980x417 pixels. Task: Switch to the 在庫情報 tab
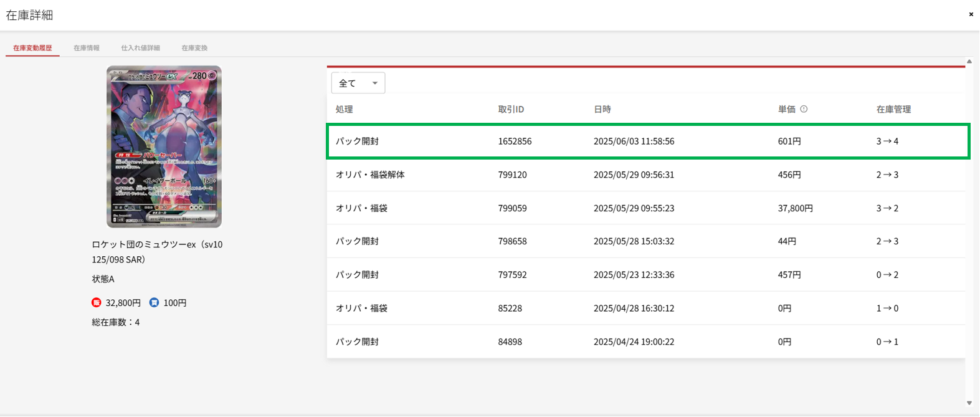(87, 48)
